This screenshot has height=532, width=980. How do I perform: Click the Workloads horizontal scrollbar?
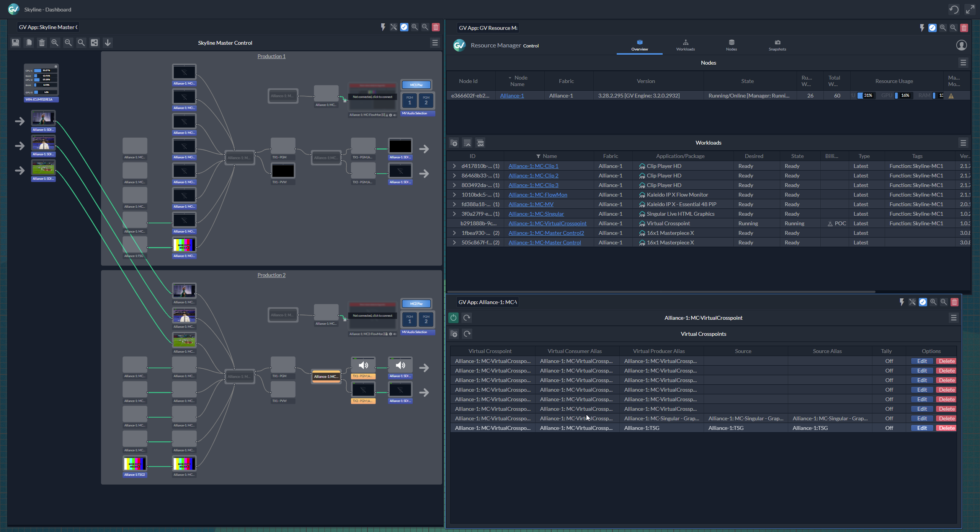(661, 292)
